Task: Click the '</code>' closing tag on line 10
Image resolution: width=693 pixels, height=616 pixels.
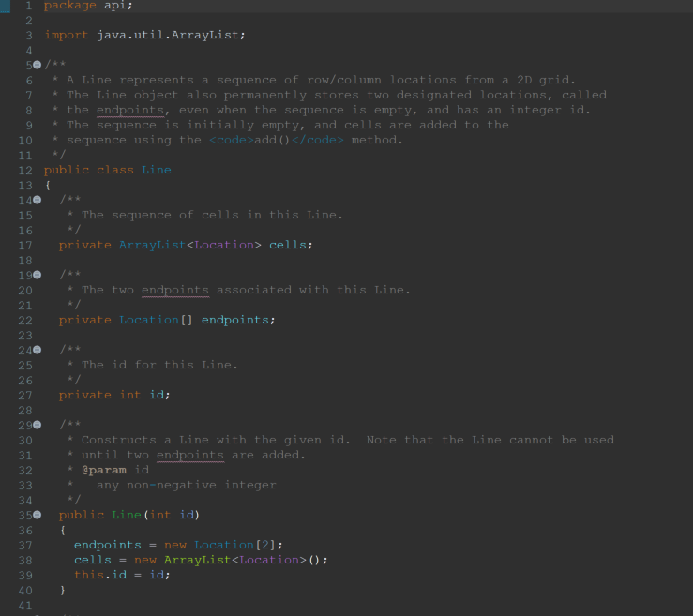Action: (317, 140)
